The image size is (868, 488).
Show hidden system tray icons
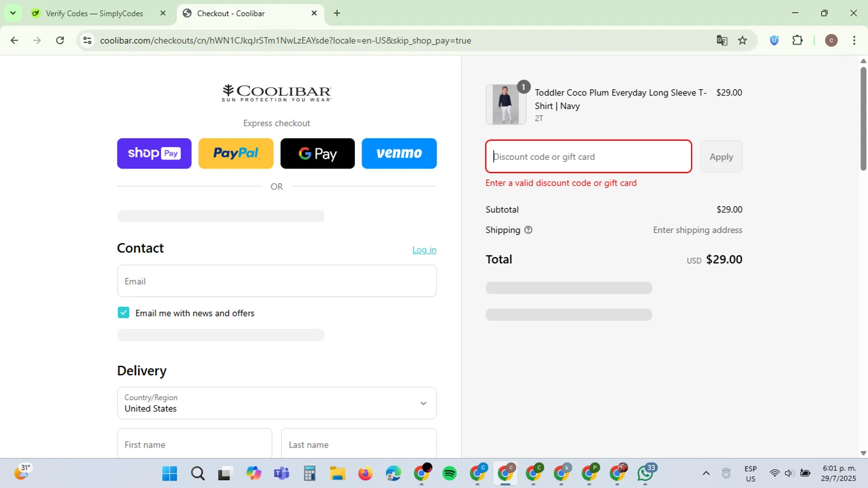[706, 474]
